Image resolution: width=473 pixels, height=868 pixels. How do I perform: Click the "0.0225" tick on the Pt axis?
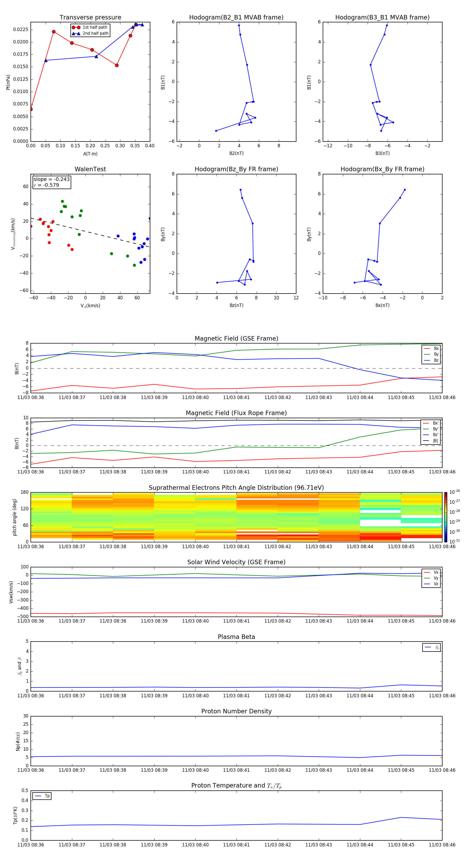[20, 30]
